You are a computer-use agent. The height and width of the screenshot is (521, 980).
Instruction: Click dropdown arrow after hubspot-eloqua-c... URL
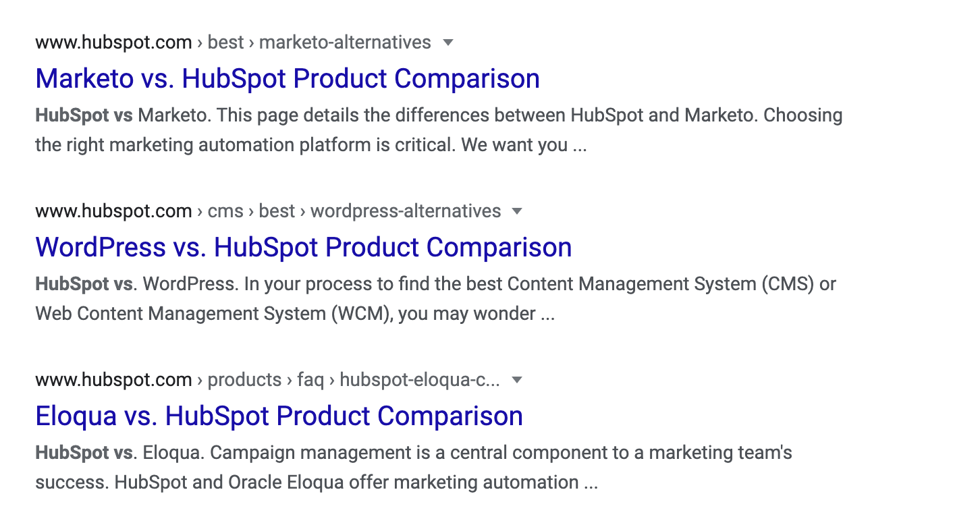click(x=517, y=380)
